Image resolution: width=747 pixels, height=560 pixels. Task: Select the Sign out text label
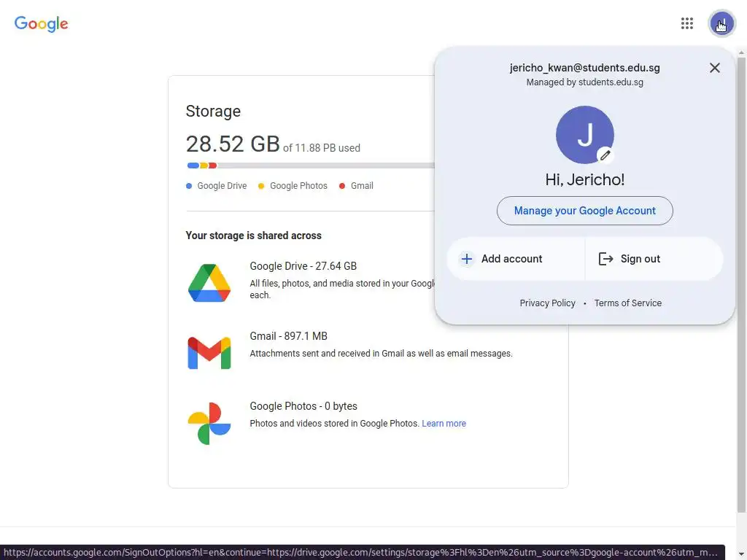[640, 259]
